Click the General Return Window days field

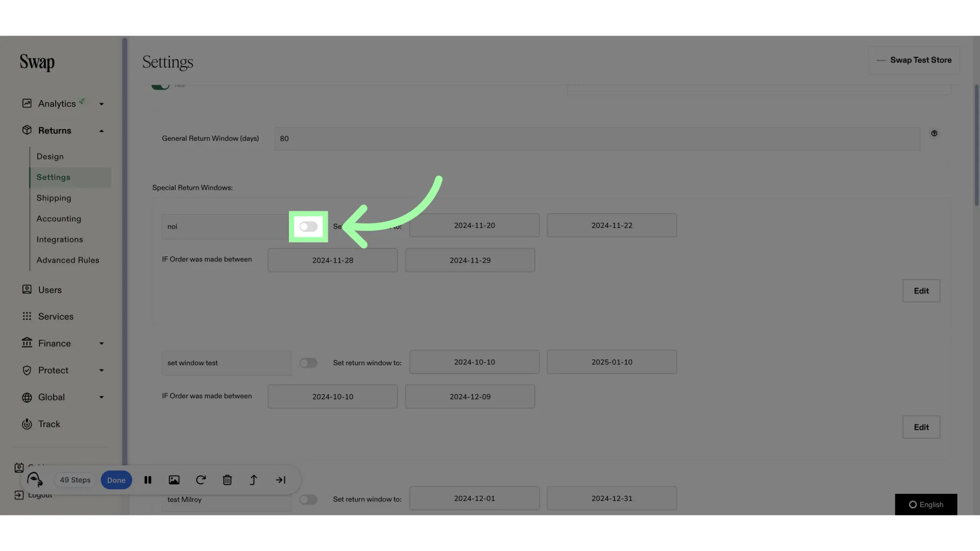tap(597, 139)
